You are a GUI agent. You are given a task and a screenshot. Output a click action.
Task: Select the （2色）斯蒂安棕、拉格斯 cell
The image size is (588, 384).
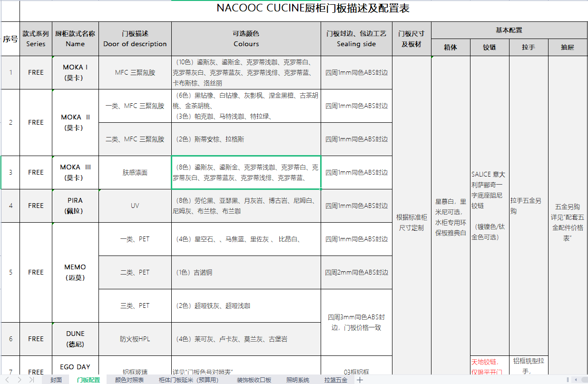click(x=246, y=139)
